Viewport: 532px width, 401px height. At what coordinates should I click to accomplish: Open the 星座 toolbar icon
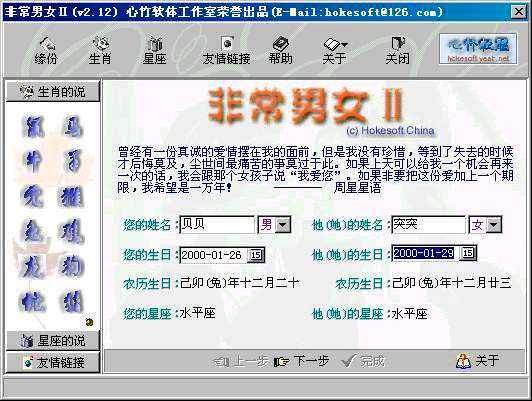(155, 50)
